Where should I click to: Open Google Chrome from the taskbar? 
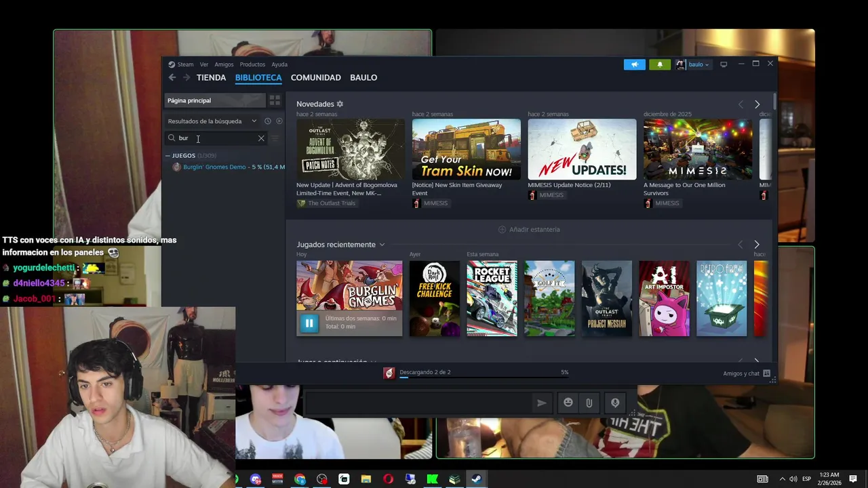pyautogui.click(x=300, y=479)
